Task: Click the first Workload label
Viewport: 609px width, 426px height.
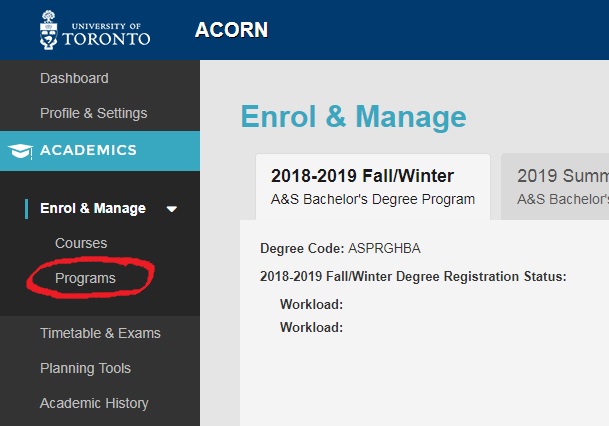Action: tap(311, 304)
